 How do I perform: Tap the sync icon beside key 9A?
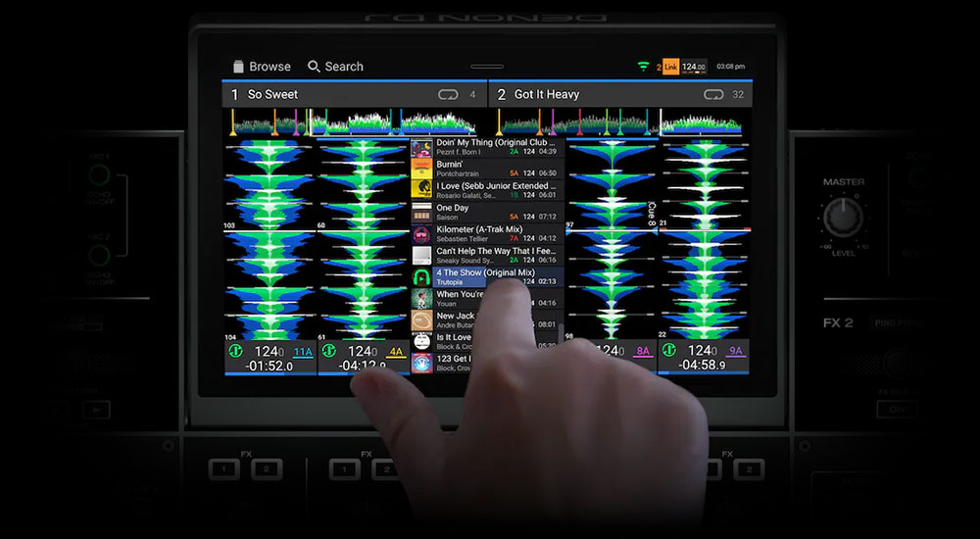click(x=671, y=351)
